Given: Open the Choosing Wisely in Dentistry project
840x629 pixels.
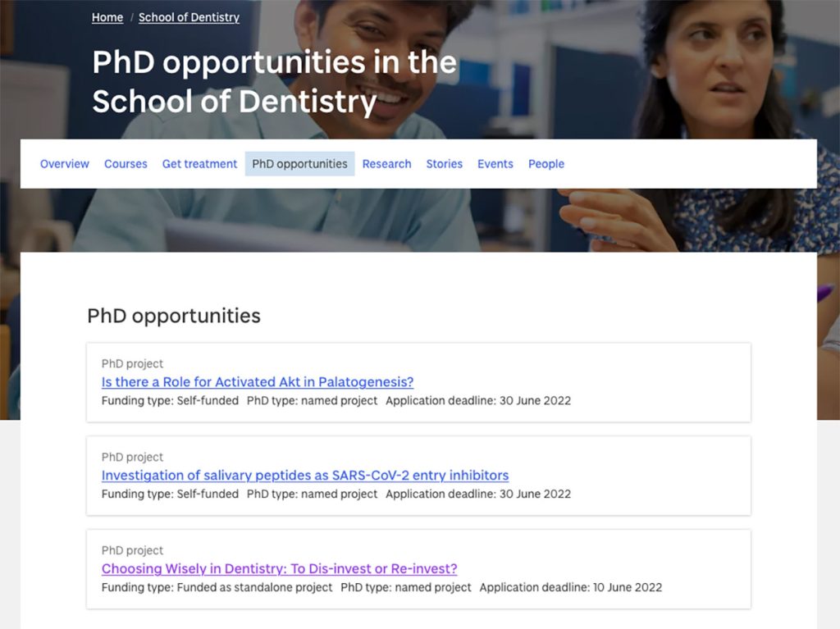Looking at the screenshot, I should [x=279, y=569].
